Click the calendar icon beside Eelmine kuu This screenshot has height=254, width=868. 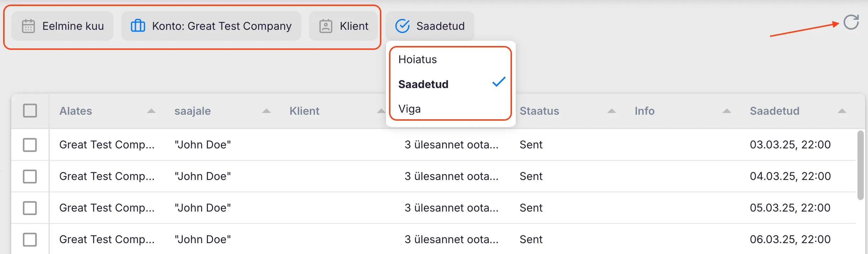[x=28, y=26]
